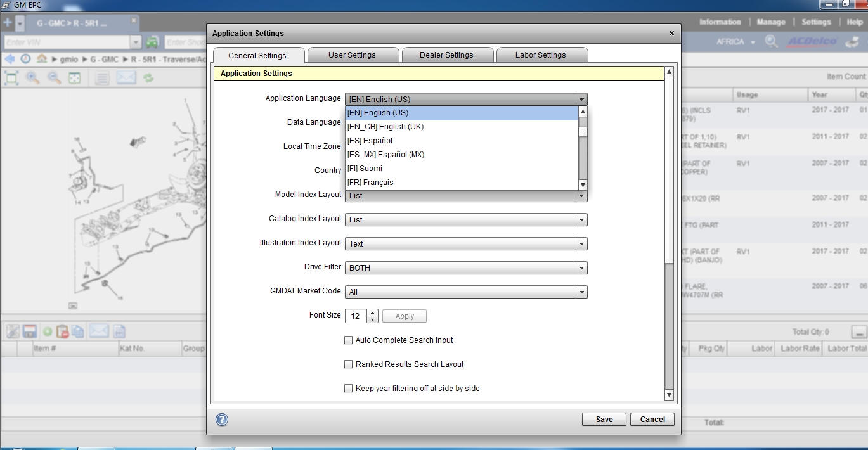This screenshot has height=450, width=868.
Task: Increase font size with the stepper up arrow
Action: click(x=372, y=312)
